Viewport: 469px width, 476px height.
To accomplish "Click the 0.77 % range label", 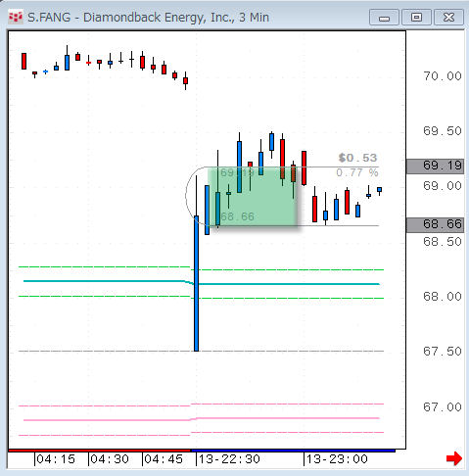I will coord(357,172).
